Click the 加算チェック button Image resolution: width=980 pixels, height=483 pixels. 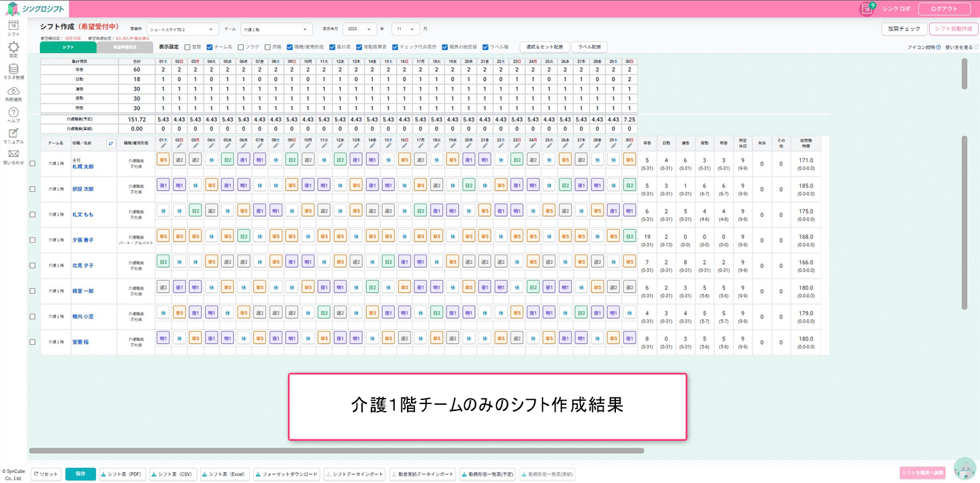tap(904, 29)
